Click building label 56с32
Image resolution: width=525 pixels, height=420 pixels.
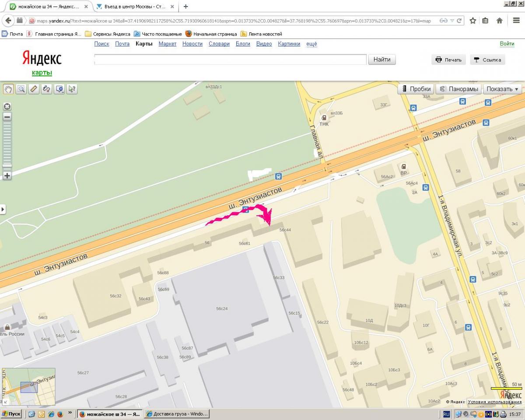pos(115,296)
